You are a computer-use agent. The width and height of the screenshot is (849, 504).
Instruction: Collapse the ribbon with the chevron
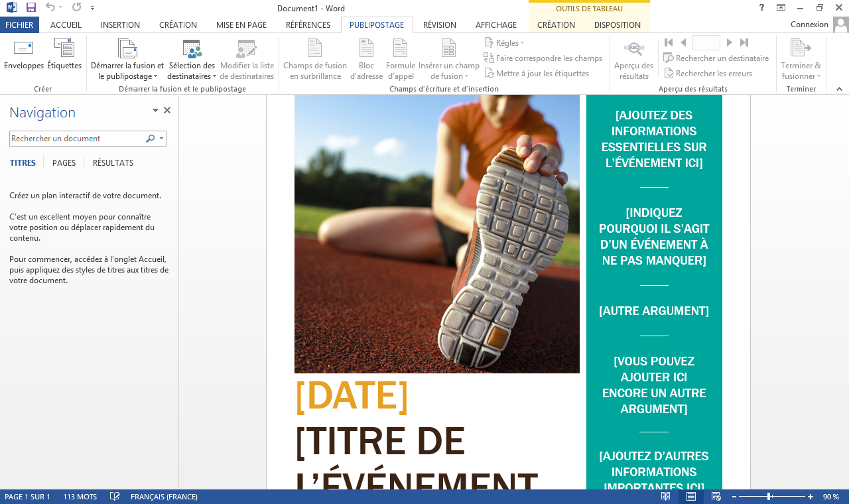(x=839, y=89)
